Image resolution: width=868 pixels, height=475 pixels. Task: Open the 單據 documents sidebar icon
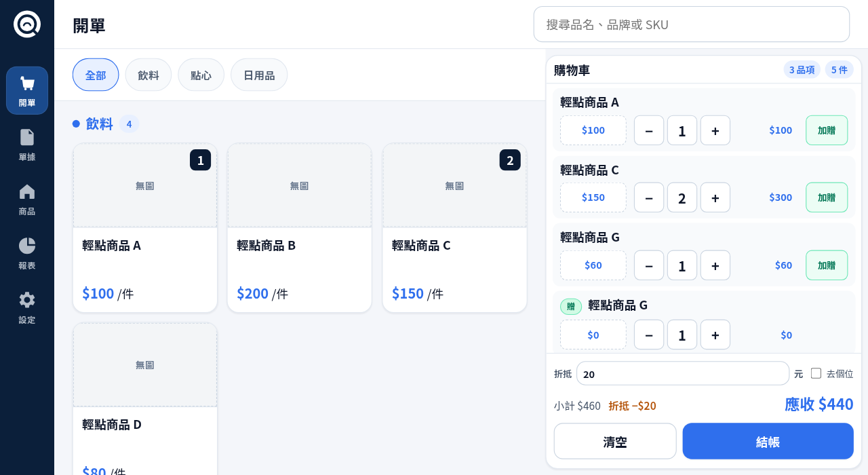[x=27, y=145]
